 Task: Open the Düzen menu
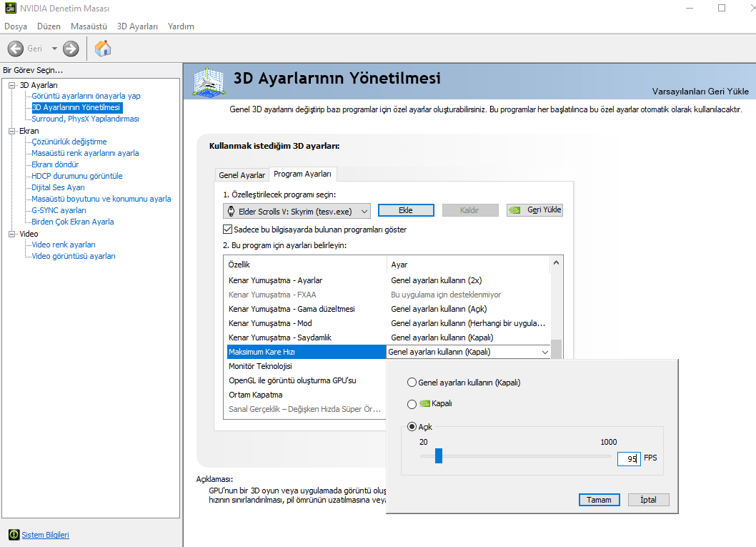tap(49, 26)
